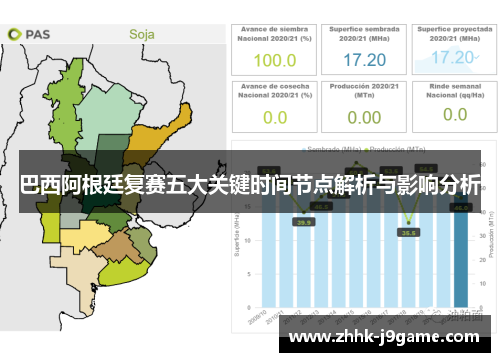This screenshot has height=362, width=500.
Task: Click the Sembrado (MHa) legend entry
Action: click(331, 149)
